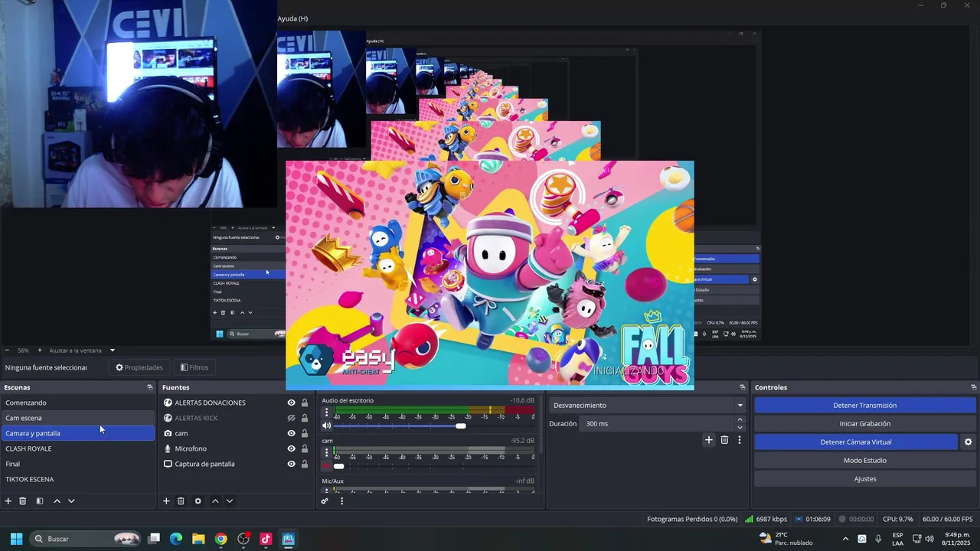Click Iniciar Grabación button
Screen dimensions: 980x551
tap(864, 424)
